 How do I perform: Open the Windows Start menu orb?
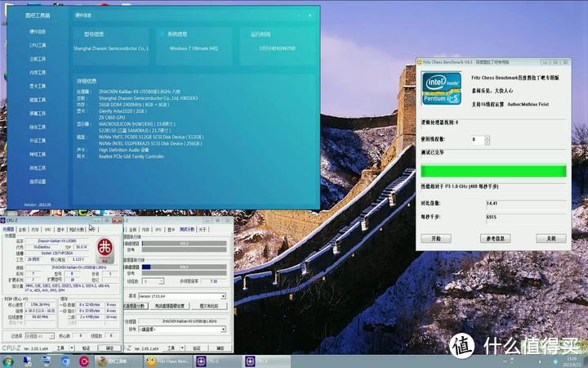(8, 361)
